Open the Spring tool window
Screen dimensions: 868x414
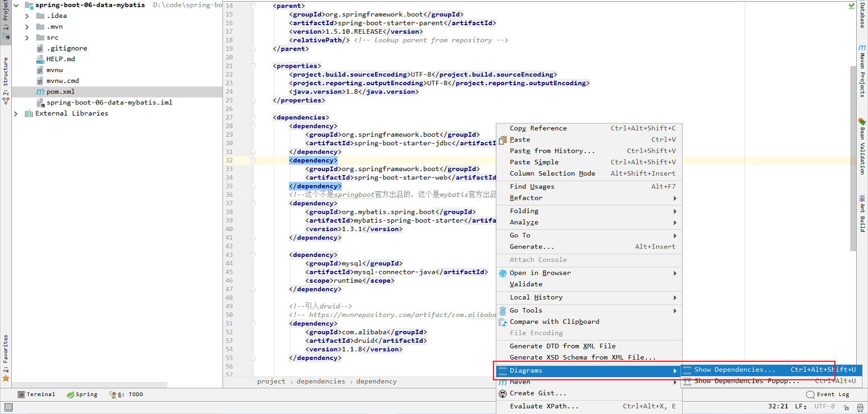[x=82, y=394]
